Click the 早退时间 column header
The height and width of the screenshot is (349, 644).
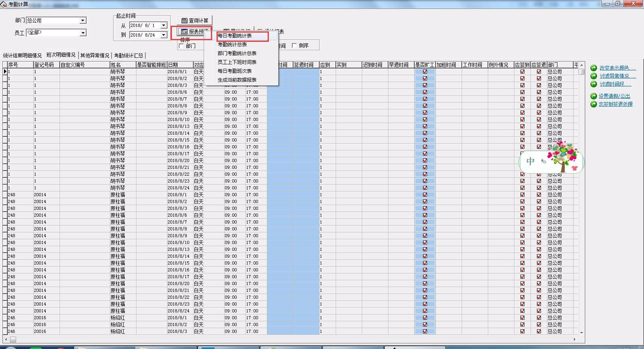[401, 65]
